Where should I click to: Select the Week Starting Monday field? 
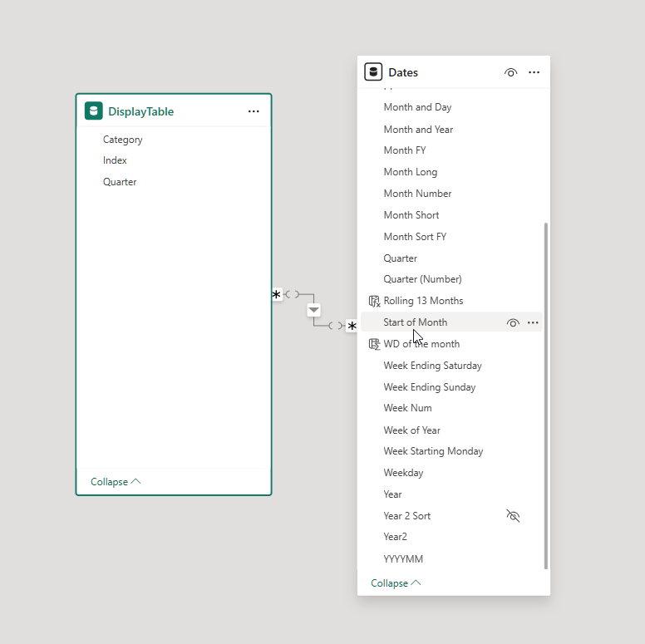(x=433, y=451)
